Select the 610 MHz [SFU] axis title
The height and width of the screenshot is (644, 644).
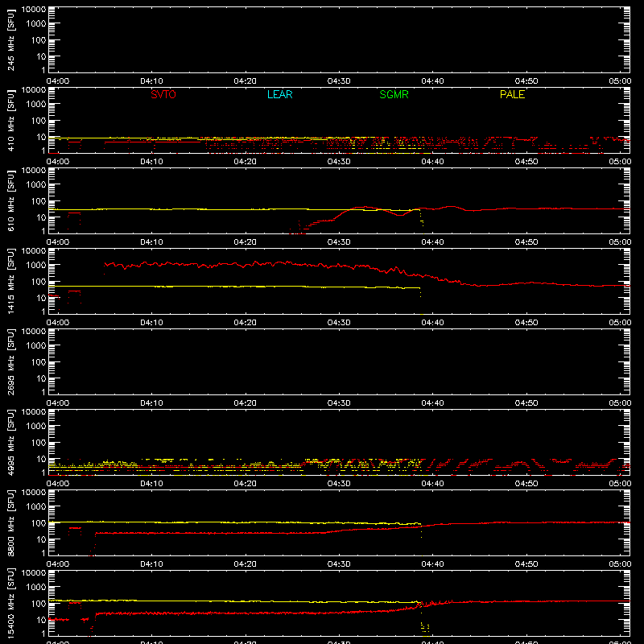click(10, 200)
